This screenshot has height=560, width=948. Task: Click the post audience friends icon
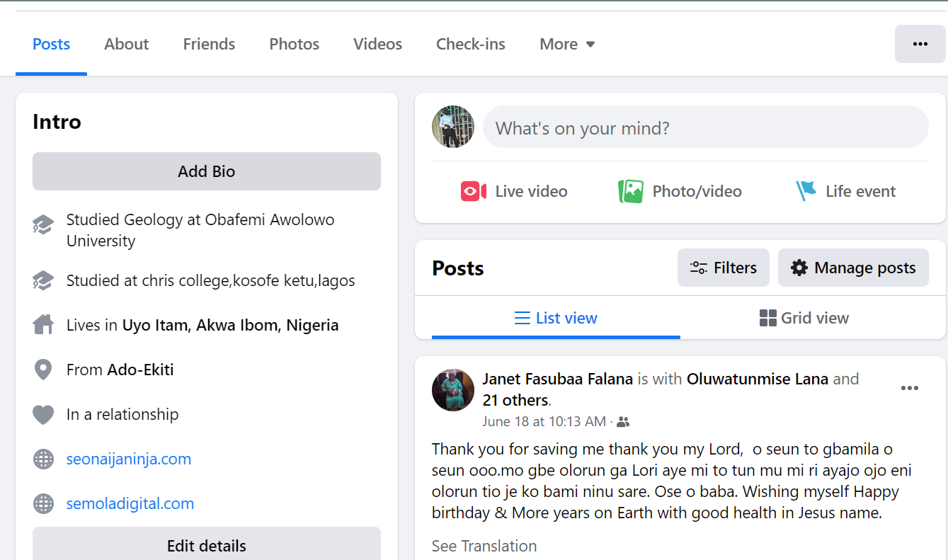coord(623,422)
